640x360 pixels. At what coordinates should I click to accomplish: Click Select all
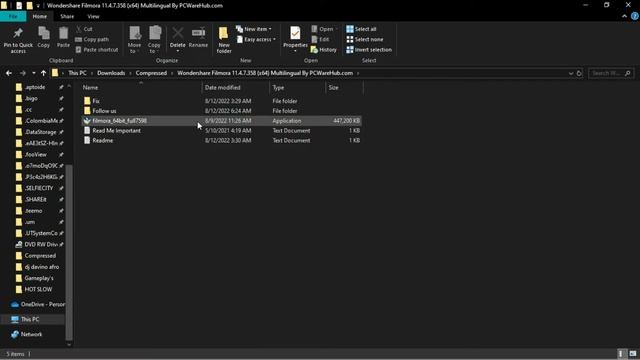click(x=361, y=29)
